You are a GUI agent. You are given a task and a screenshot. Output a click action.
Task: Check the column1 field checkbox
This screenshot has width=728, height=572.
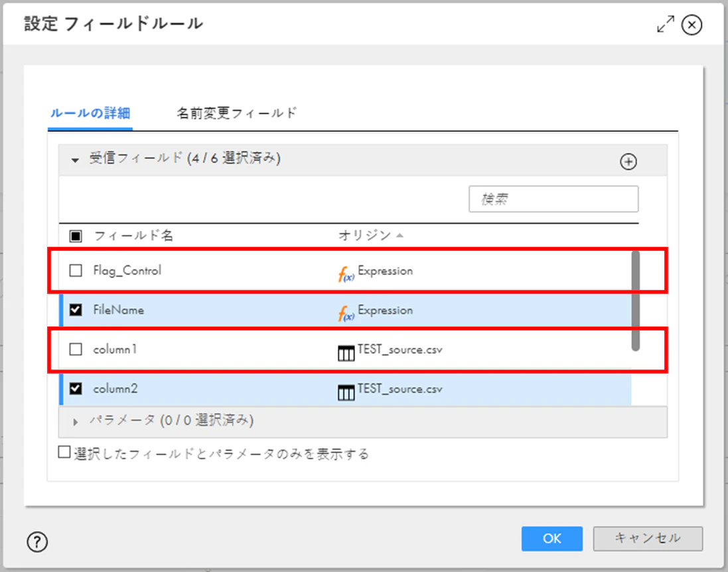pos(76,349)
